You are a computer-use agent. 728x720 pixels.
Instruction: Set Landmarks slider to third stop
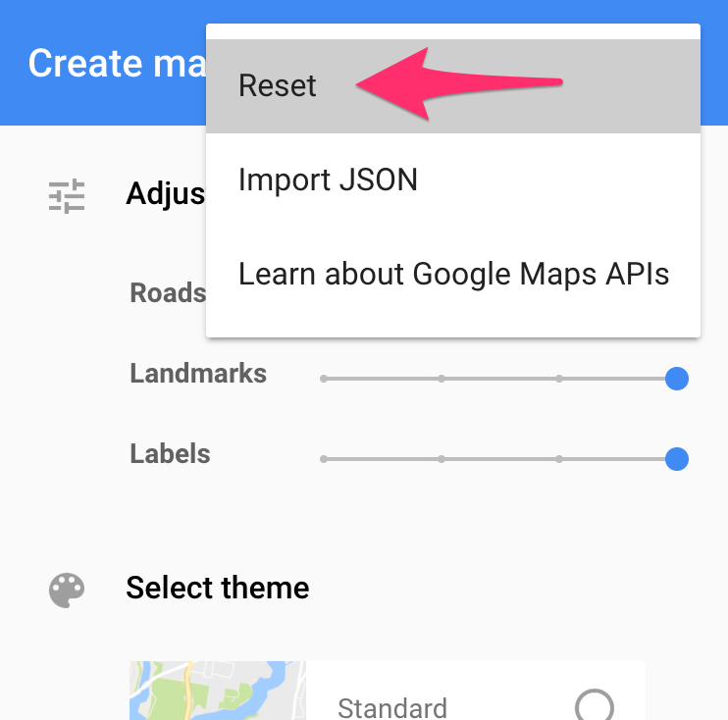coord(559,379)
